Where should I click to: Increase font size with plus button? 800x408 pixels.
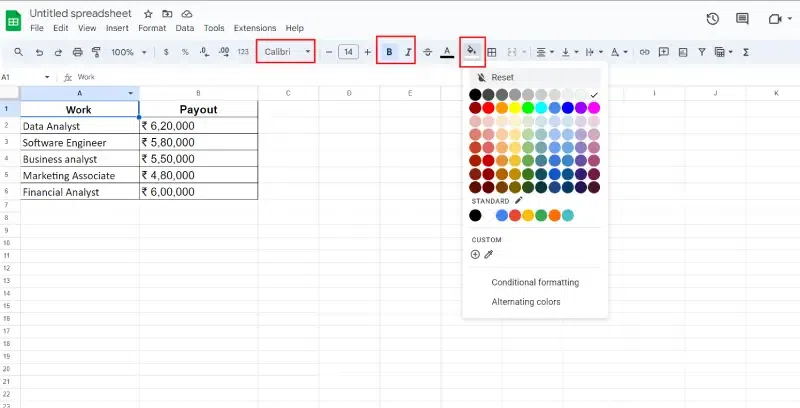pos(367,52)
